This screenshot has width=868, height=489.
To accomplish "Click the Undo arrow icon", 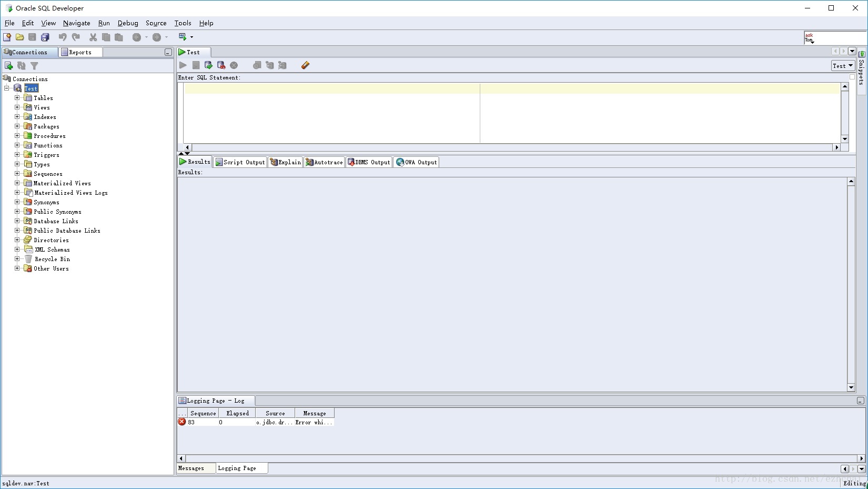I will (x=63, y=37).
